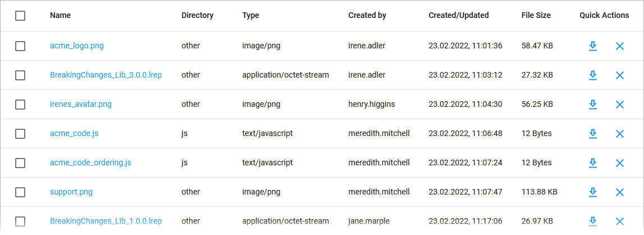Open the BreakingChanges_Lib_3.0.0.lrep link
This screenshot has height=235, width=644.
(106, 75)
